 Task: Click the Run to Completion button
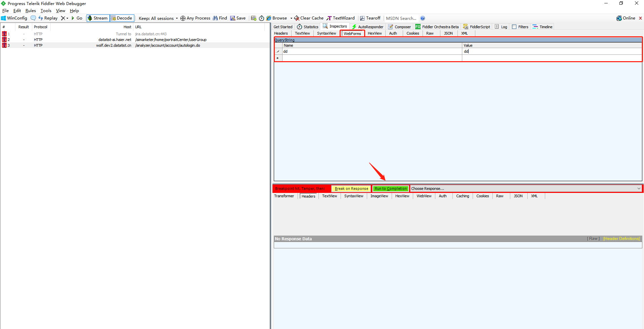391,189
